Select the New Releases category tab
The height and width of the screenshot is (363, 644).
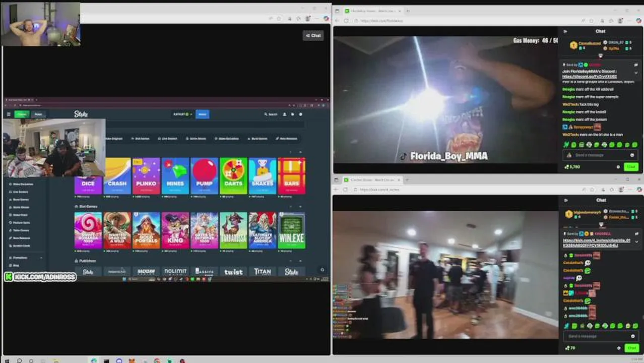pos(287,138)
